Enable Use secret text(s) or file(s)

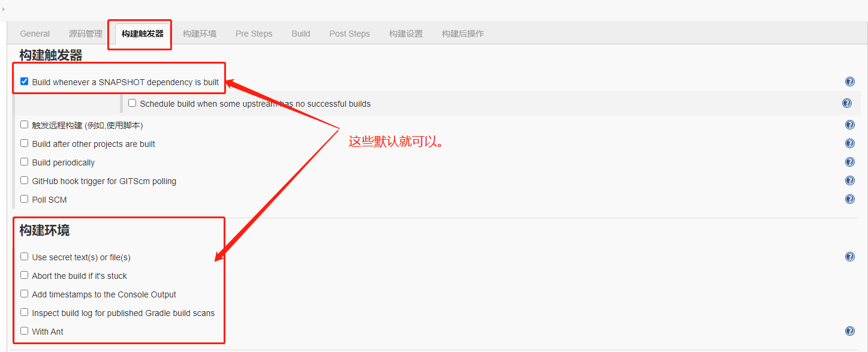click(x=25, y=257)
